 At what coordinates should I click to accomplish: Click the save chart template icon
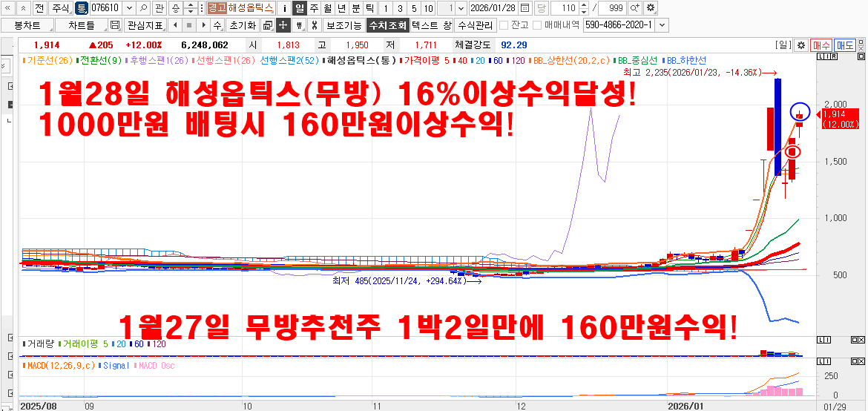point(114,25)
